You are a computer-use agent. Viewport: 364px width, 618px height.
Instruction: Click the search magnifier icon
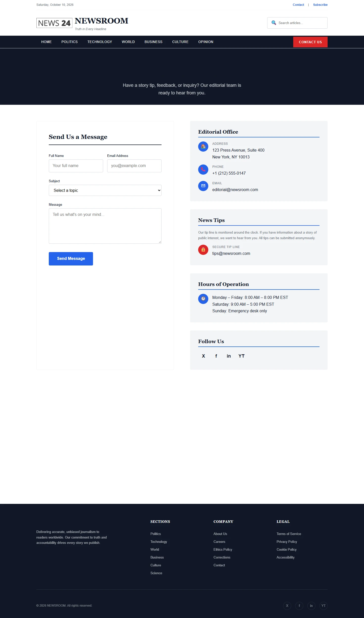(274, 23)
